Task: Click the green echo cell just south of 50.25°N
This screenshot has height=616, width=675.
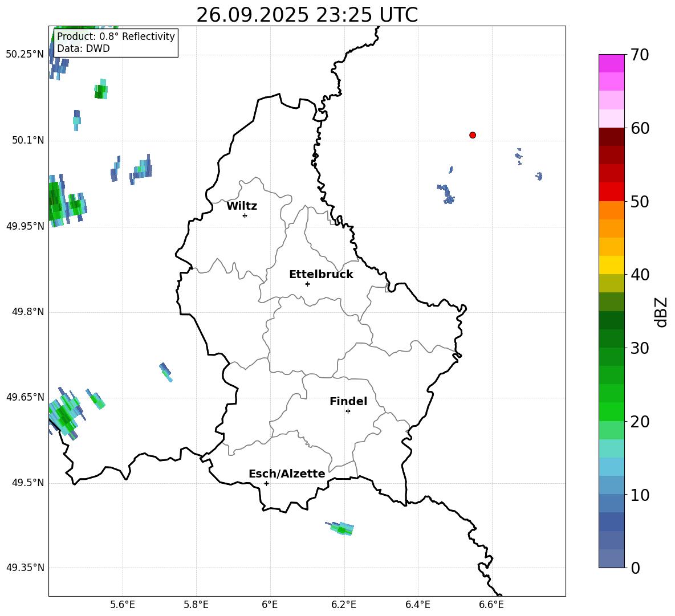Action: pyautogui.click(x=101, y=89)
